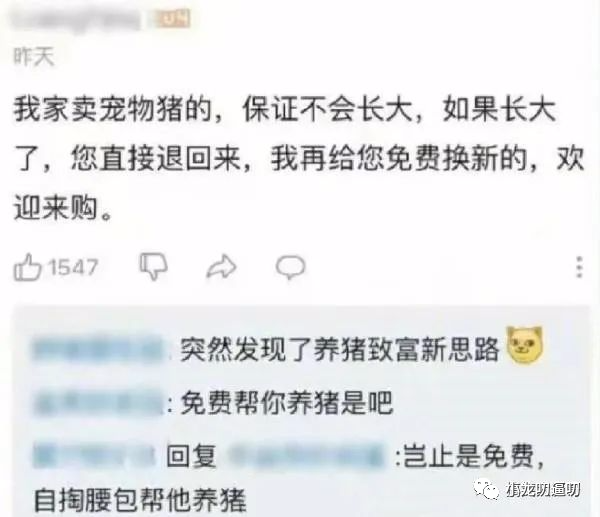This screenshot has height=517, width=600.
Task: Click the cat face emoji in first reply
Action: (525, 346)
